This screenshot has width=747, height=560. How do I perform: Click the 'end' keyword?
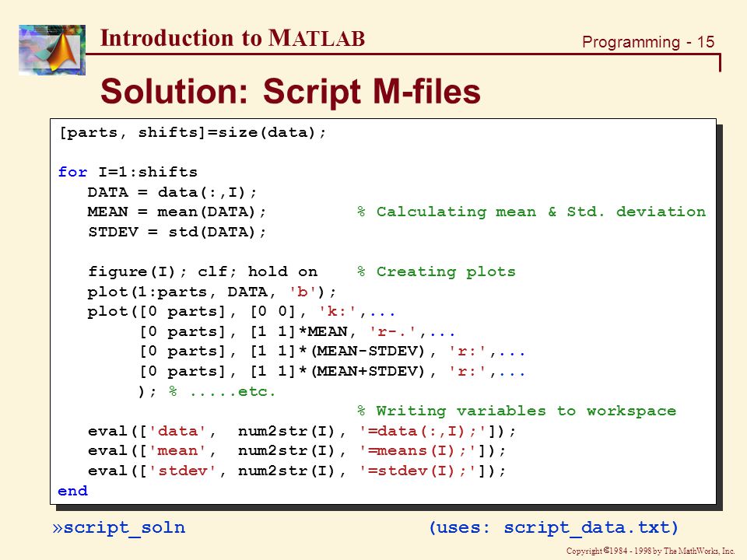click(72, 491)
